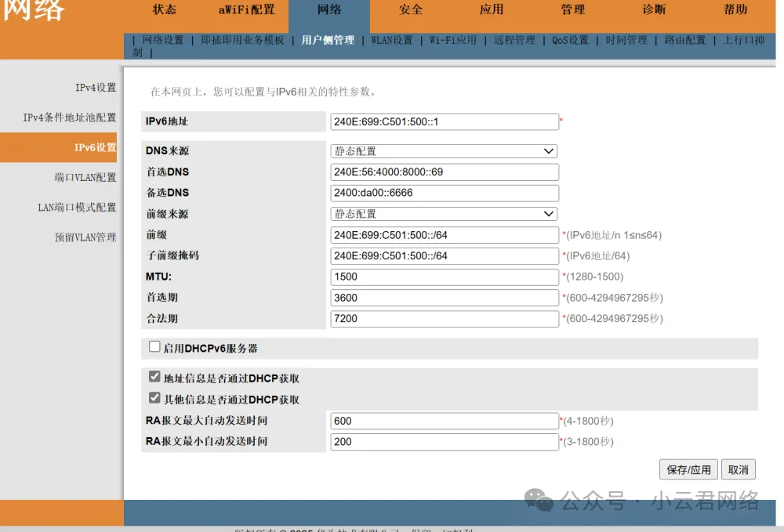The width and height of the screenshot is (784, 532).
Task: Click the 子前缀掩码 input field
Action: (x=445, y=255)
